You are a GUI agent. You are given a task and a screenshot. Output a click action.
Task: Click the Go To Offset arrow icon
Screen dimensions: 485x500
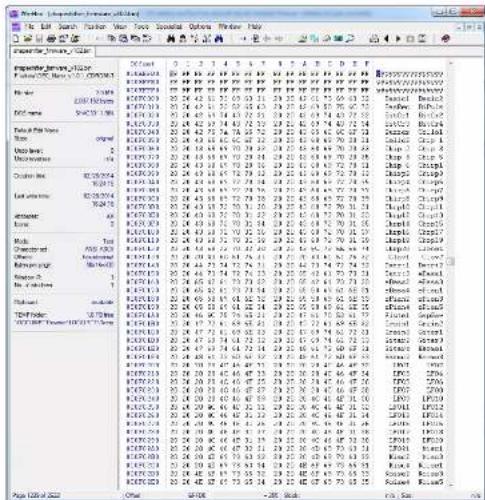243,39
